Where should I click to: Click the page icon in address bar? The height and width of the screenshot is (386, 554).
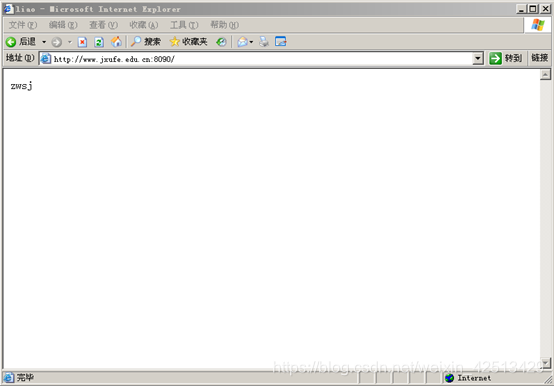pos(46,59)
